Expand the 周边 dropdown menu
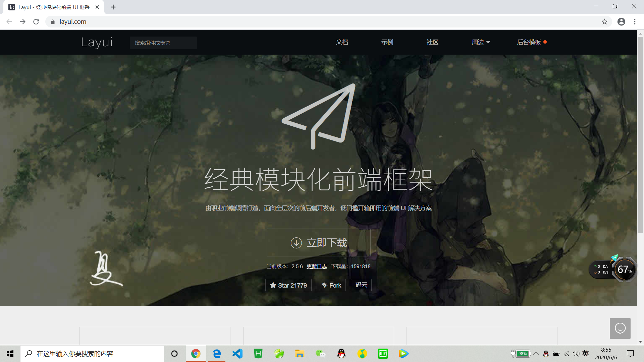Viewport: 644px width, 362px height. coord(481,42)
